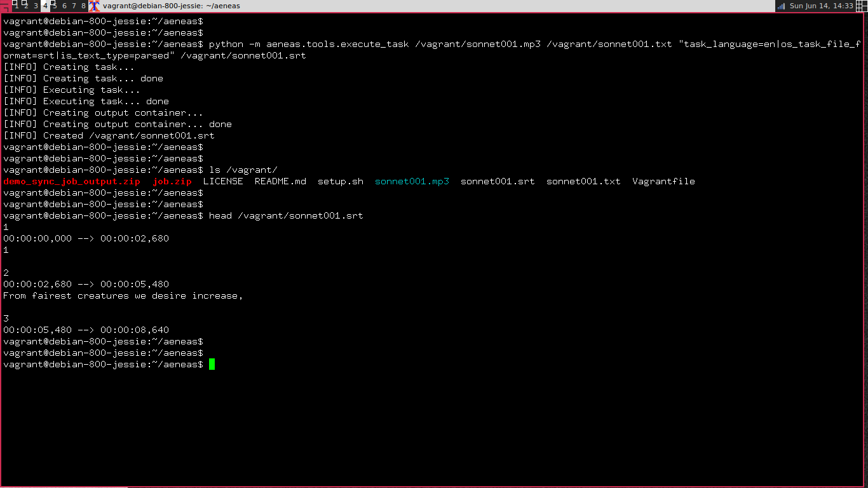Click sonnet001.txt in the ls output

click(583, 181)
